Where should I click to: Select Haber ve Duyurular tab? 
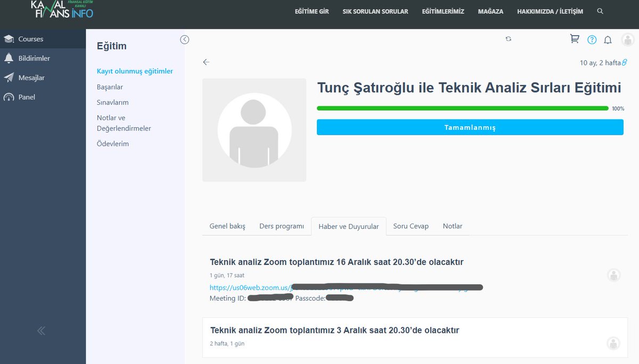click(x=349, y=226)
